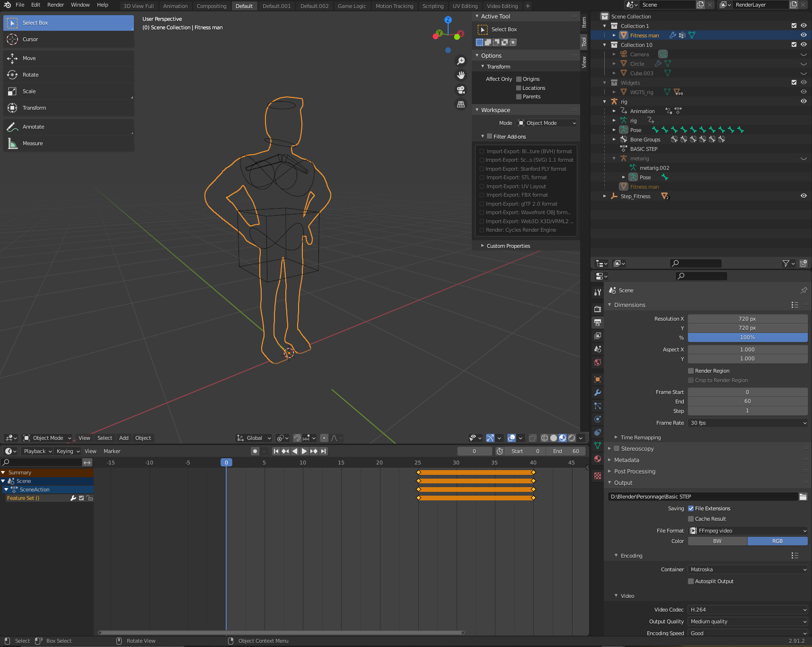Expand the Metadata panel
The image size is (812, 647).
tap(626, 460)
